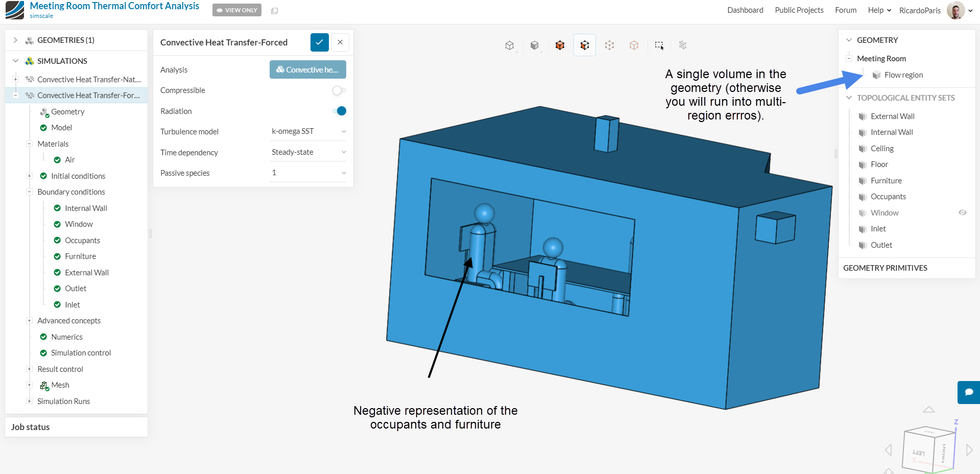Toggle the Radiation switch off

(x=339, y=111)
